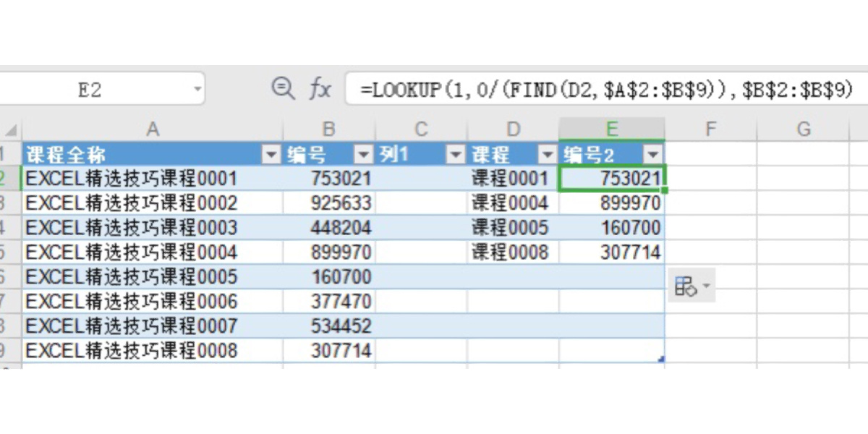Click the zoom magnifier icon beside formula bar
Image resolution: width=868 pixels, height=434 pixels.
click(x=283, y=88)
